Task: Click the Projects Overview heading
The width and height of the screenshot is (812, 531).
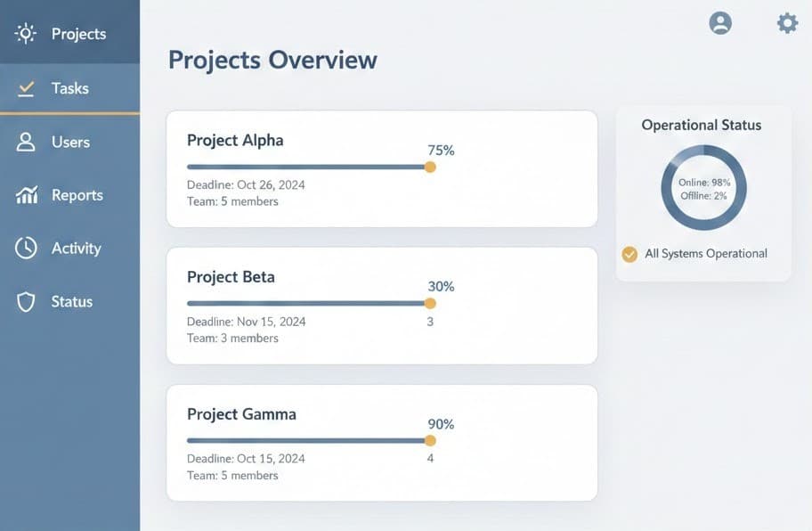Action: tap(272, 60)
